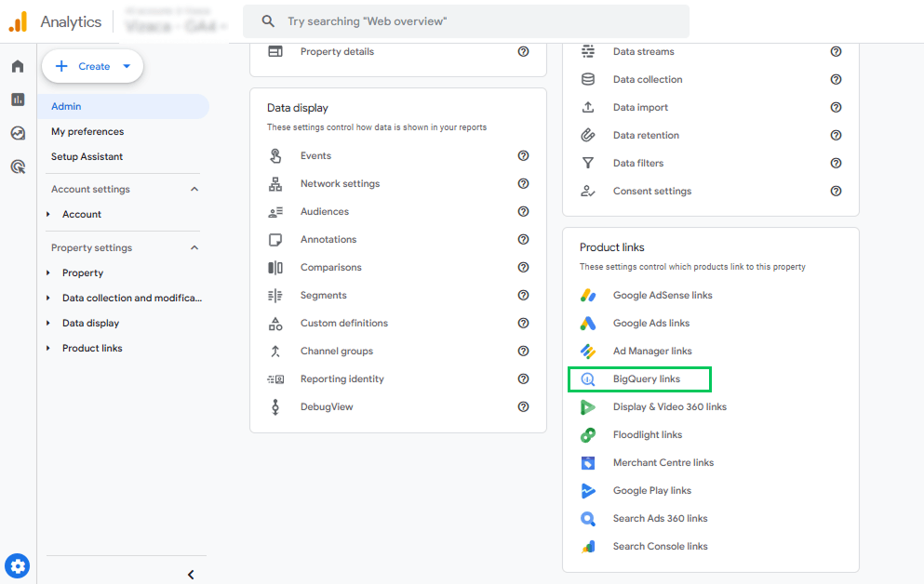Open Data streams
This screenshot has width=924, height=584.
click(644, 51)
